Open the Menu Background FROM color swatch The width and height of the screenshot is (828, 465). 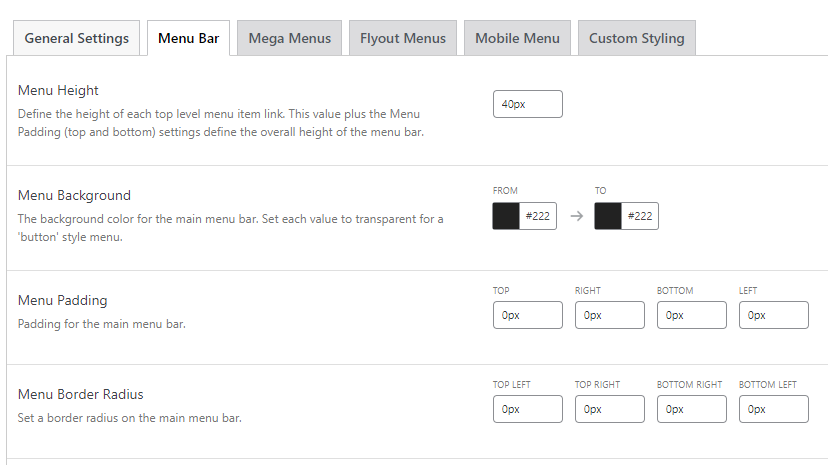tap(506, 216)
